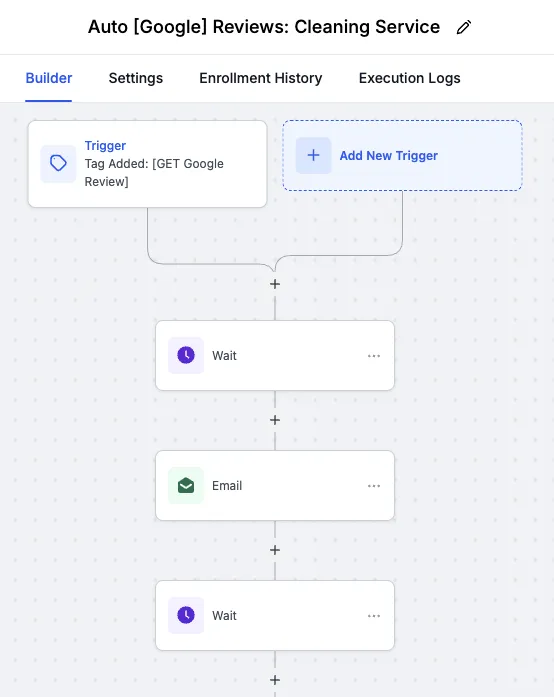
Task: Click plus icon in Add New Trigger box
Action: pyautogui.click(x=313, y=155)
